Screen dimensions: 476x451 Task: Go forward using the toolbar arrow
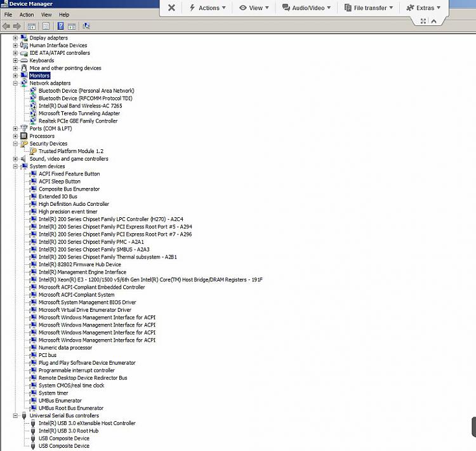pos(17,26)
